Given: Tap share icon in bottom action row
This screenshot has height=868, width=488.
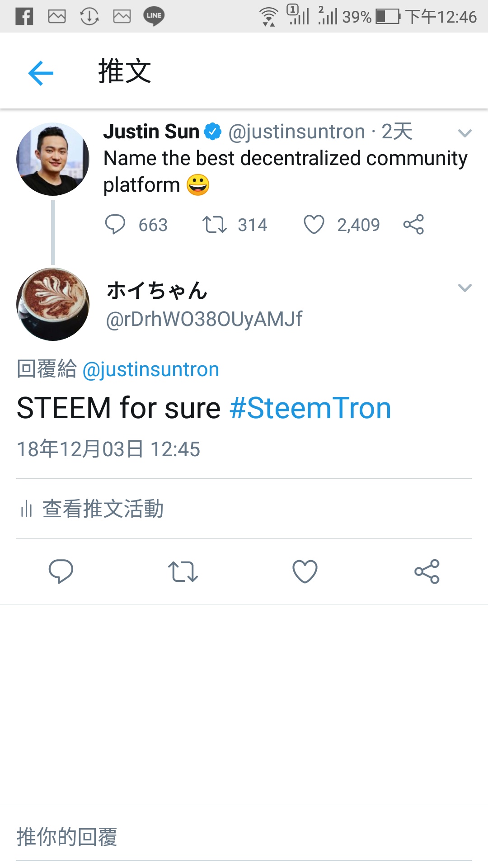Looking at the screenshot, I should click(427, 571).
